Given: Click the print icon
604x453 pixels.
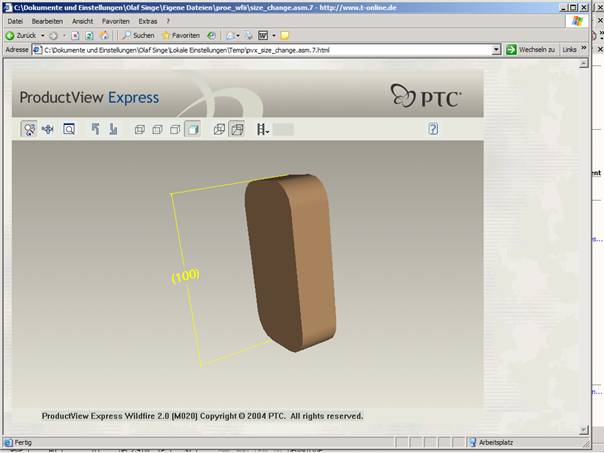Looking at the screenshot, I should tap(248, 36).
